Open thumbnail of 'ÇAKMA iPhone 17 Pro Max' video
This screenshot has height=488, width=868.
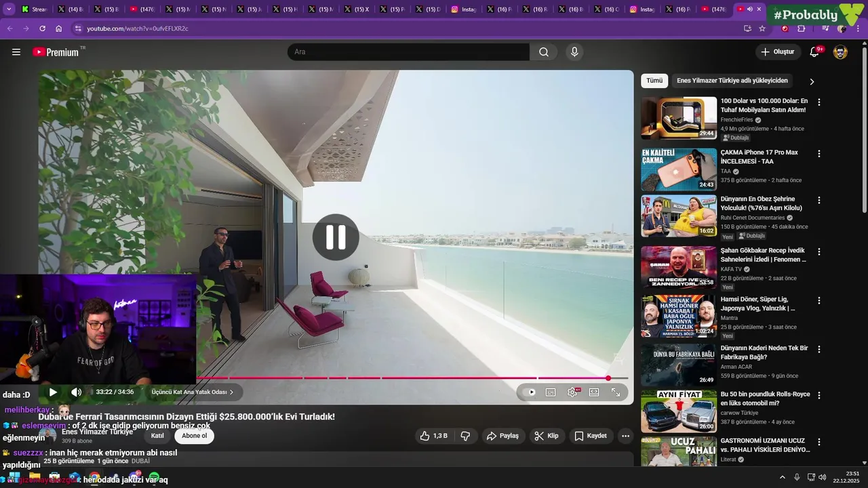click(x=679, y=169)
